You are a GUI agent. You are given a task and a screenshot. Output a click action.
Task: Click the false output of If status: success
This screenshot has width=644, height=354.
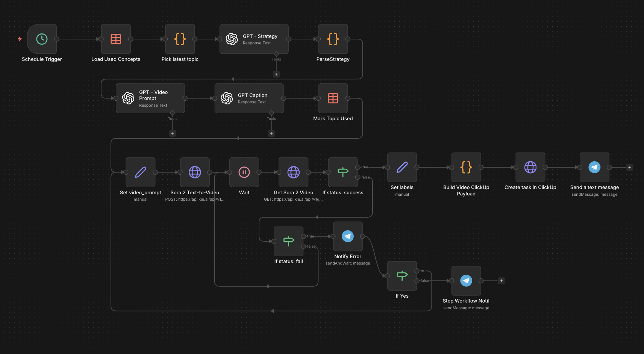coord(358,177)
